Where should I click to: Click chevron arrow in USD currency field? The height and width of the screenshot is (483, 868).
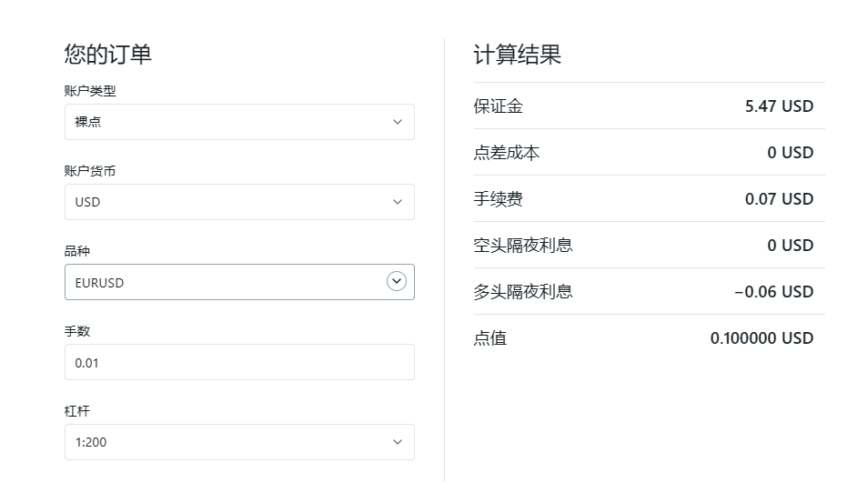(397, 202)
